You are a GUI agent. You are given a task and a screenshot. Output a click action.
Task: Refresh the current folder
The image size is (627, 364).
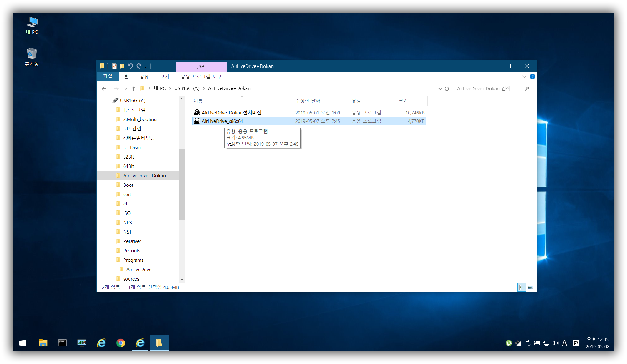[x=447, y=89]
